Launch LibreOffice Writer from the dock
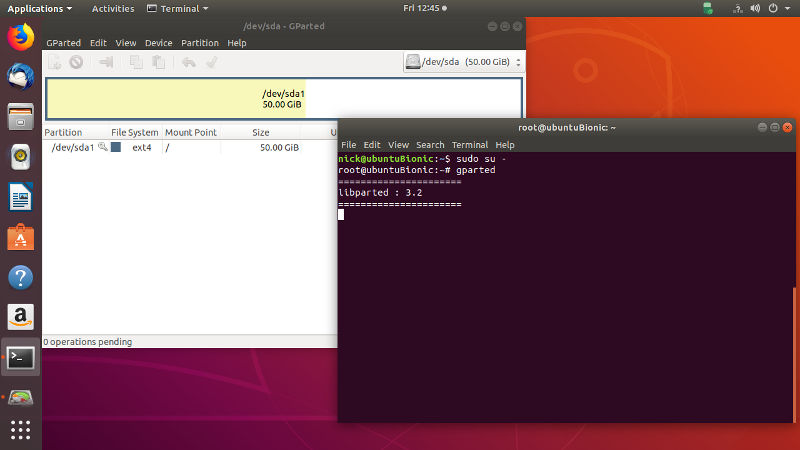Image resolution: width=800 pixels, height=450 pixels. [20, 197]
